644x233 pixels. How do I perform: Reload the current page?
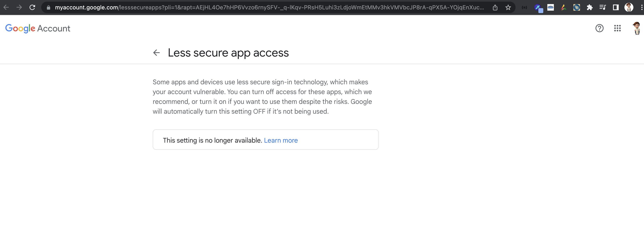point(32,7)
